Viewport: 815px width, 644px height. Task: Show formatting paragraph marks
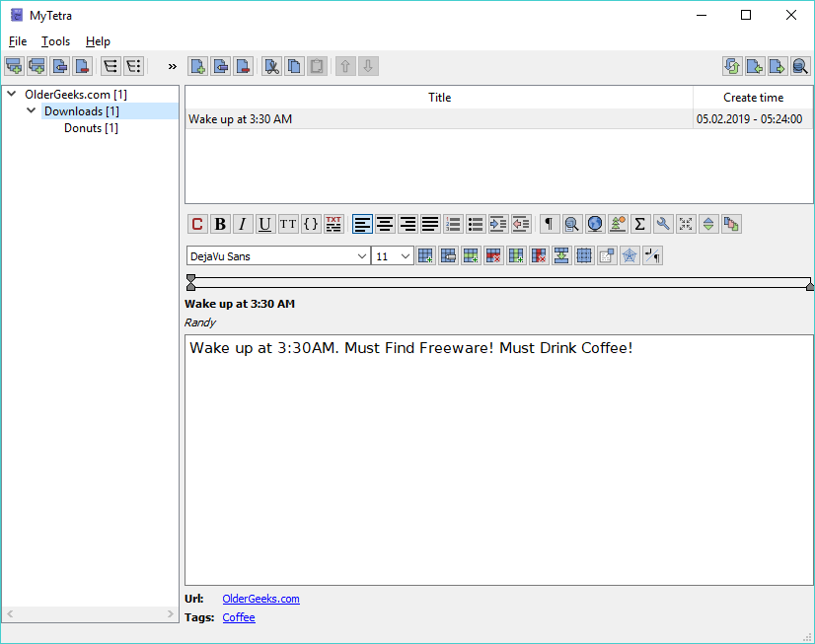point(549,224)
